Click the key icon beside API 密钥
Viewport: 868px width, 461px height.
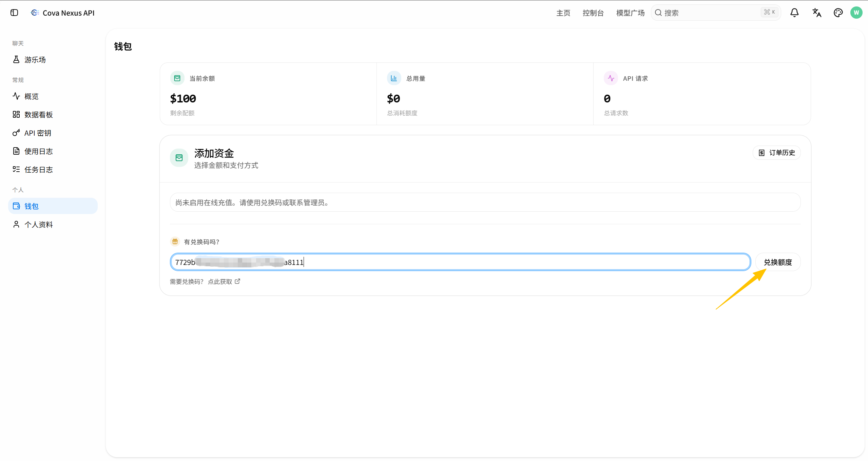[16, 133]
